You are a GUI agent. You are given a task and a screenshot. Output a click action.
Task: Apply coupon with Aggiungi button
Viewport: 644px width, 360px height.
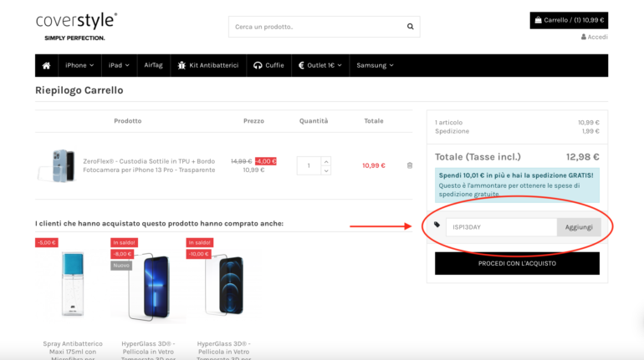coord(579,227)
